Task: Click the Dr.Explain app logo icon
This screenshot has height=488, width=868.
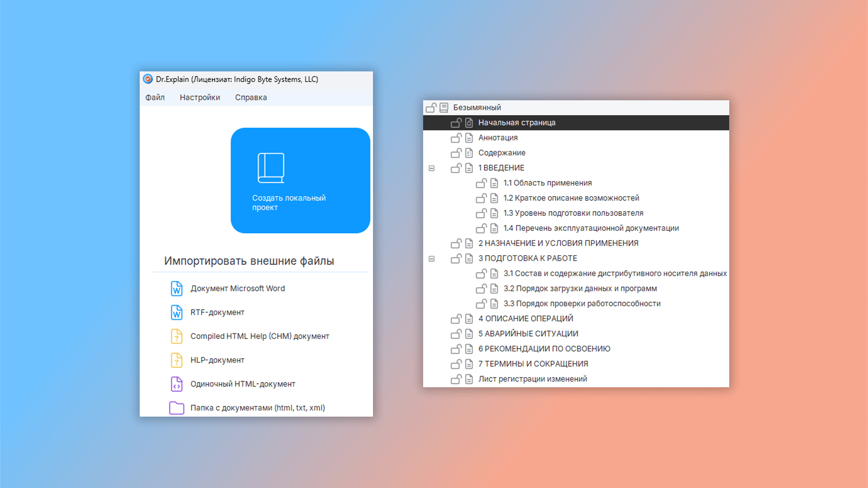Action: click(x=148, y=79)
